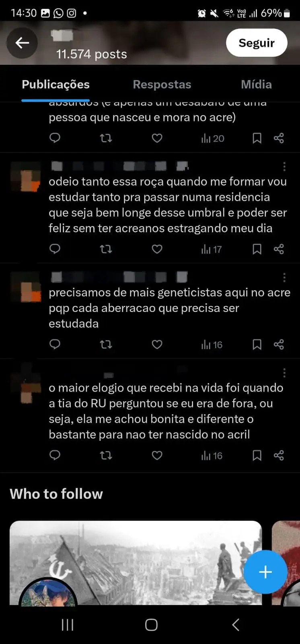The width and height of the screenshot is (300, 644).
Task: Bookmark the 'precisamos de mais geneticistas' post
Action: tap(257, 345)
